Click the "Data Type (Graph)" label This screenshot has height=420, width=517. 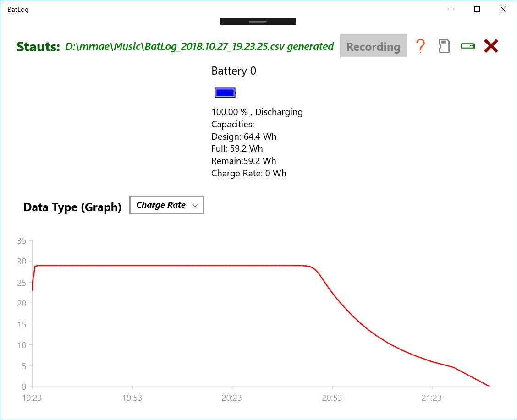[72, 207]
